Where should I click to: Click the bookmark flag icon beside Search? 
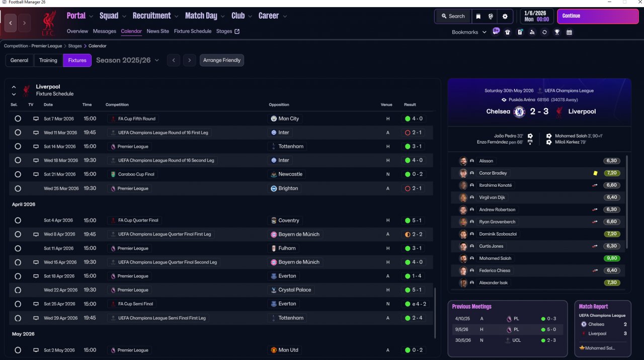click(478, 16)
